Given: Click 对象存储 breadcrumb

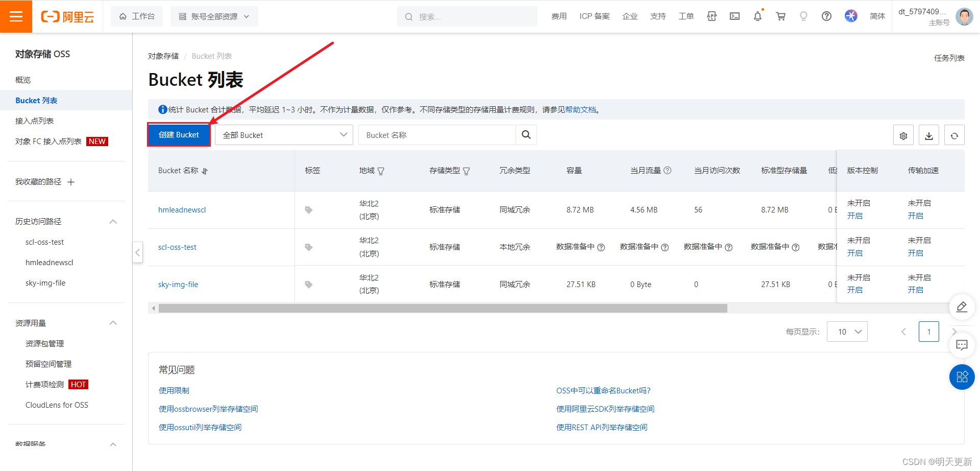Looking at the screenshot, I should coord(163,56).
